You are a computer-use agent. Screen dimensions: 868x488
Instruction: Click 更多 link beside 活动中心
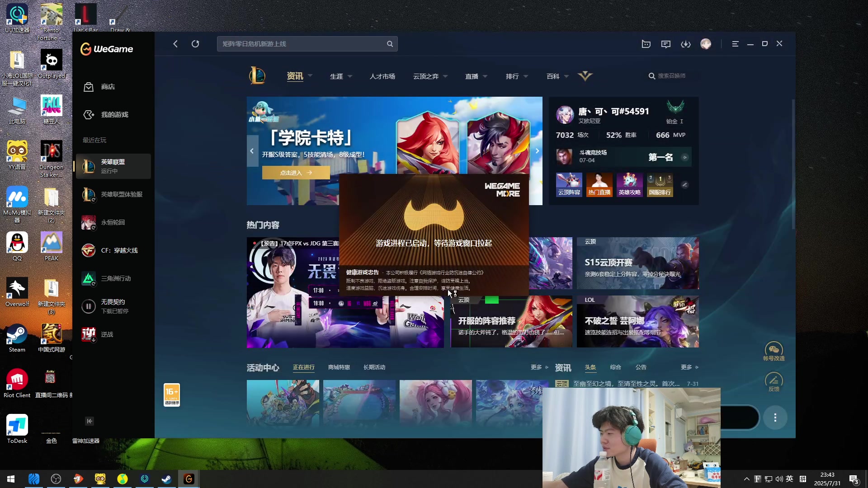539,367
